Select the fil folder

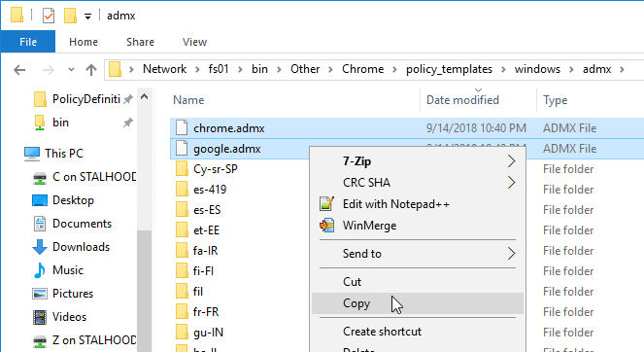coord(198,292)
